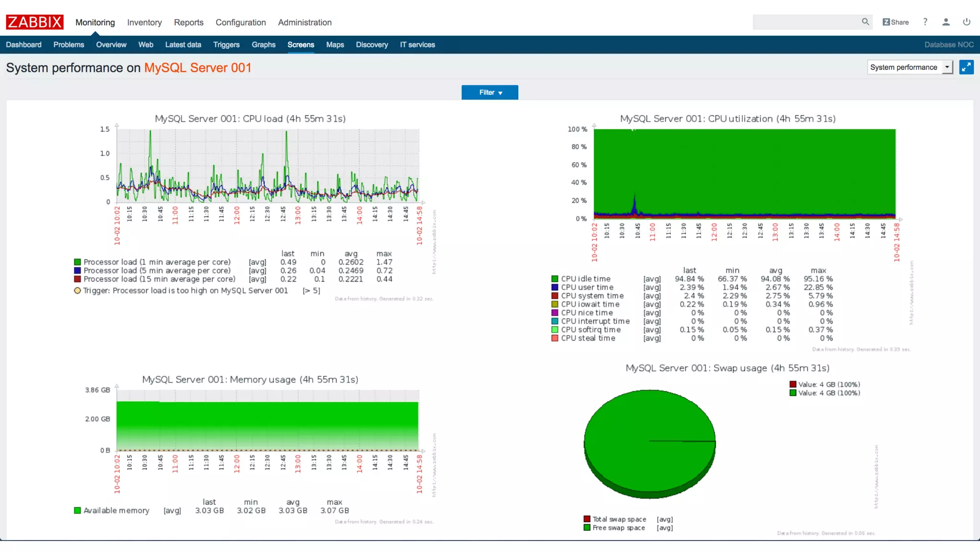
Task: Open the System performance screen dropdown
Action: [910, 67]
